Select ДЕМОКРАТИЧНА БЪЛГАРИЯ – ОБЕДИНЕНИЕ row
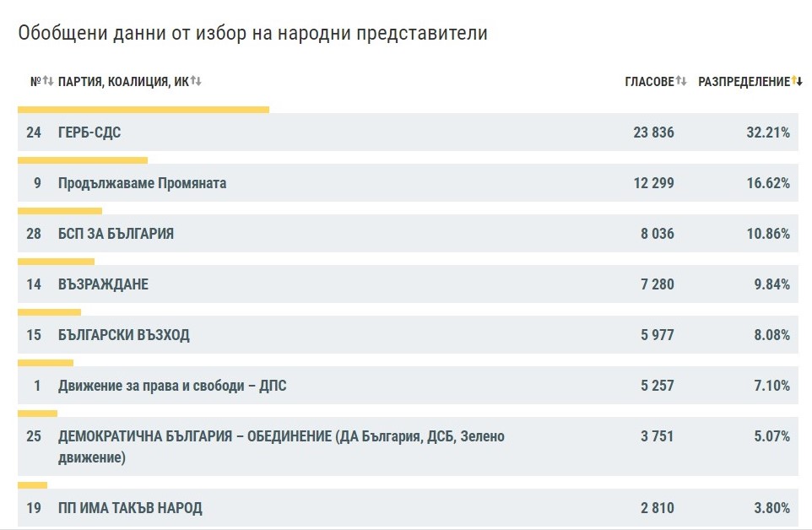The height and width of the screenshot is (530, 812). (279, 436)
